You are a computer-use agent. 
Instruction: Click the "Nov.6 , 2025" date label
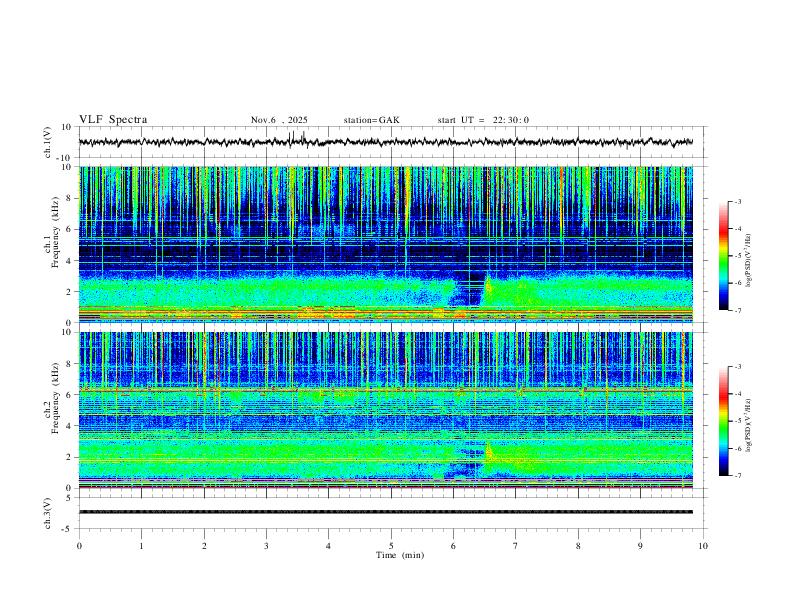[279, 120]
